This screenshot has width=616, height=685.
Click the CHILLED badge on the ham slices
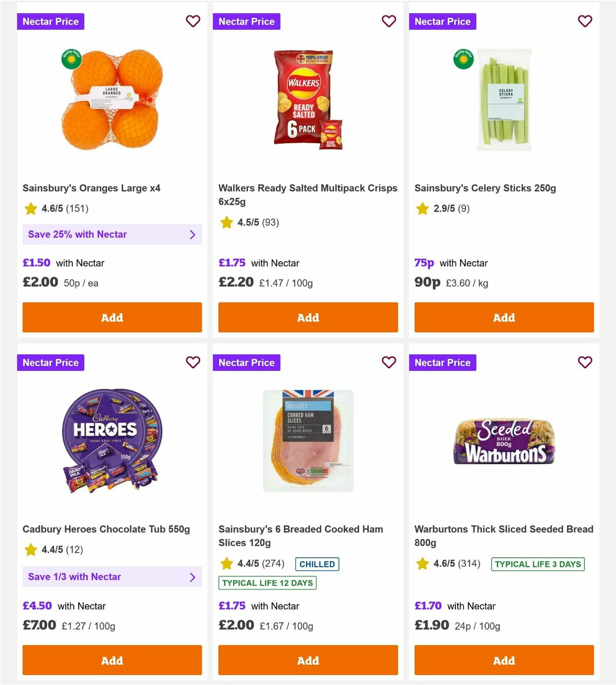click(x=317, y=564)
